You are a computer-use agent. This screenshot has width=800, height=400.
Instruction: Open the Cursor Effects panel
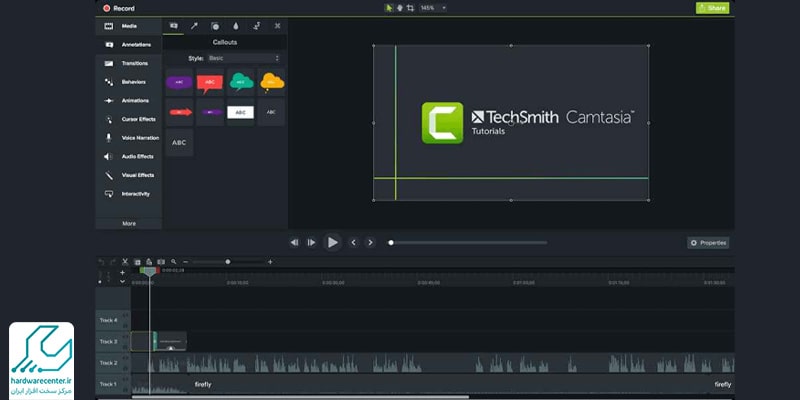click(129, 119)
